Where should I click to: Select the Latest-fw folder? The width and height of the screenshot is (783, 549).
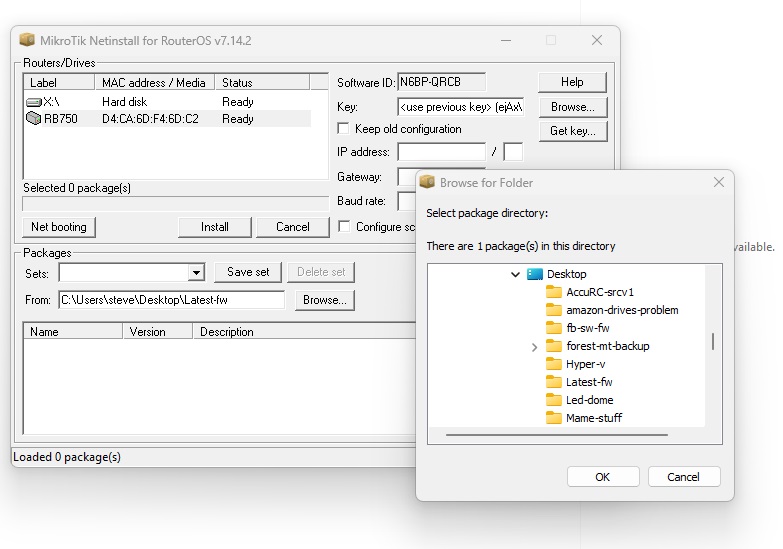tap(589, 382)
